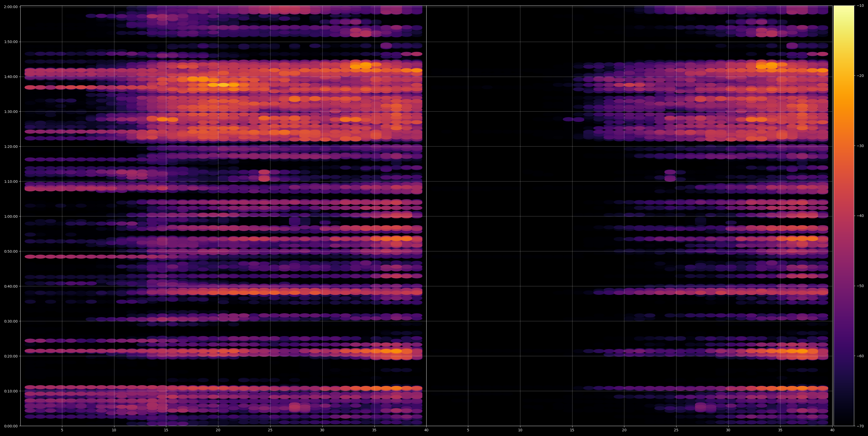This screenshot has width=868, height=436.
Task: Click the 2:00:00 y-axis label
Action: click(11, 7)
